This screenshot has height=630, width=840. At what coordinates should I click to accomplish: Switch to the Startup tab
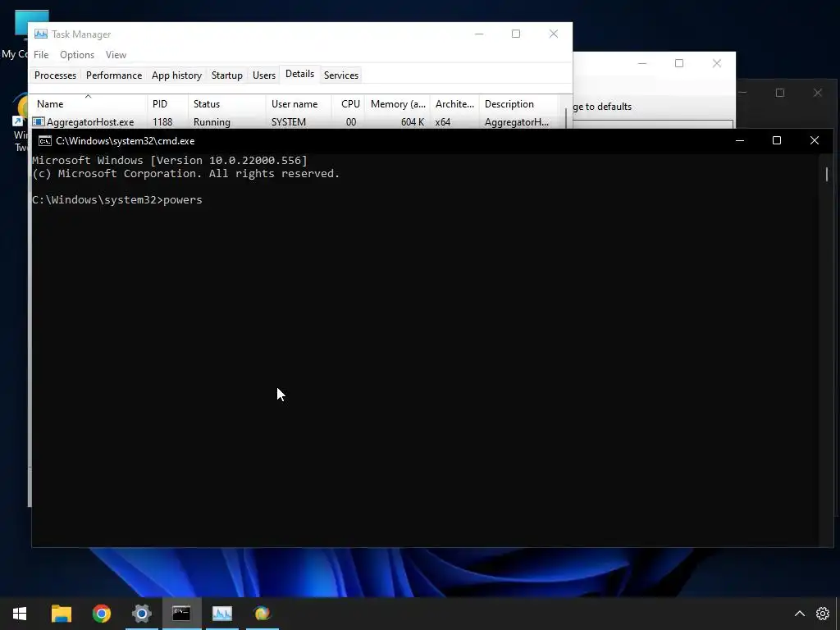pos(227,75)
